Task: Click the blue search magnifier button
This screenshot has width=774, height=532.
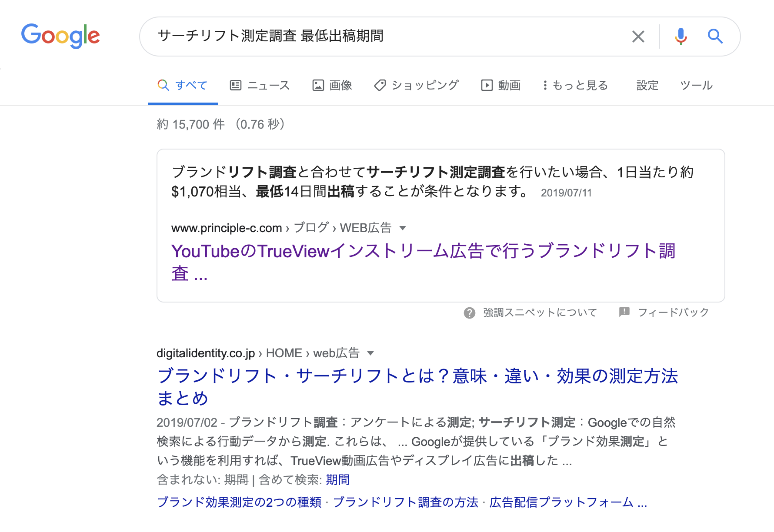Action: point(715,37)
